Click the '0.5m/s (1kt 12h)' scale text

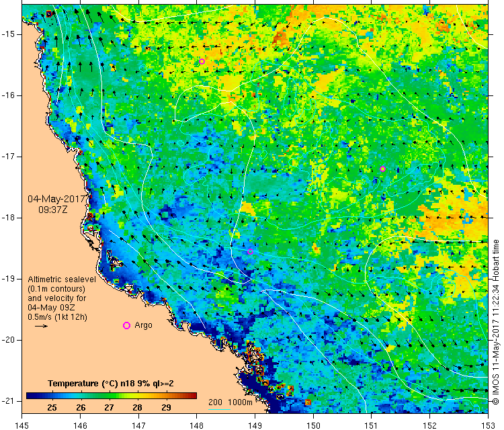point(57,317)
